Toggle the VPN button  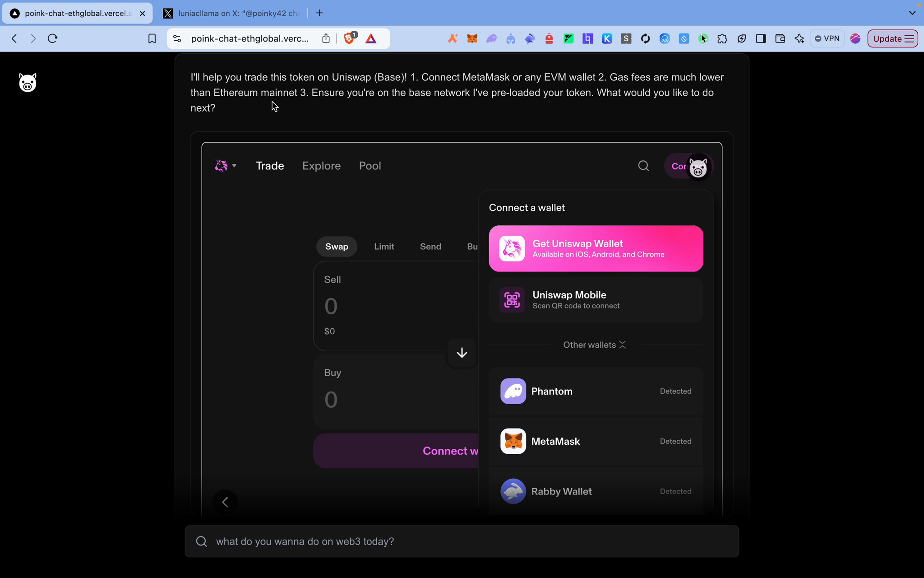point(827,39)
